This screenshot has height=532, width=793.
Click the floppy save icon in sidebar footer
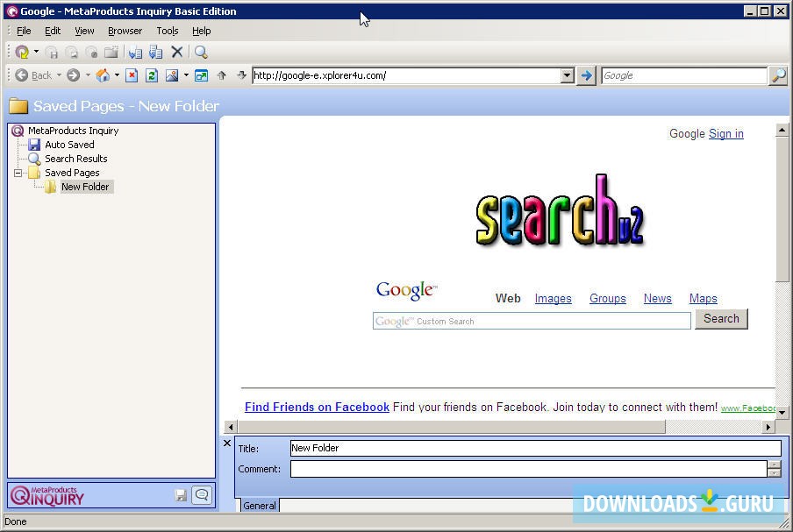[x=181, y=495]
